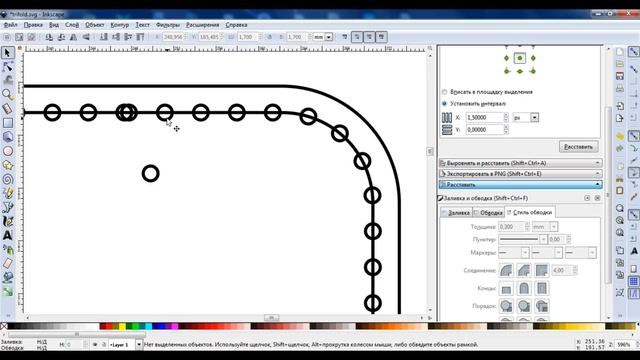Select the Paint Bucket tool
This screenshot has width=640, height=360.
[x=7, y=278]
